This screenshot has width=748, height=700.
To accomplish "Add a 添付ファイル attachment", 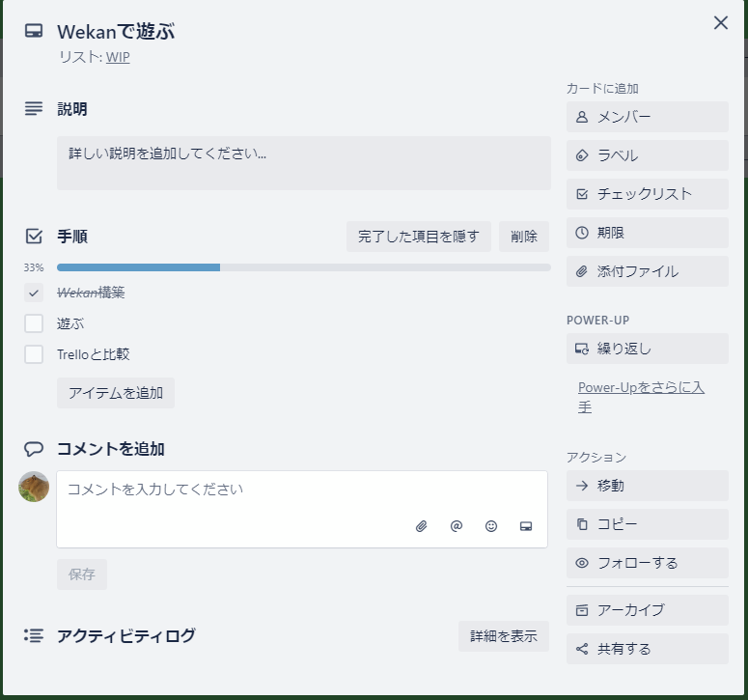I will (x=648, y=271).
